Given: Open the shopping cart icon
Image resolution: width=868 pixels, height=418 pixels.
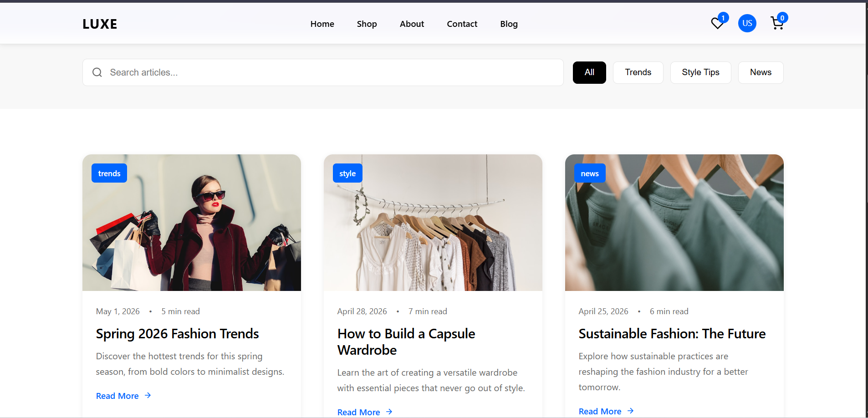Looking at the screenshot, I should (x=777, y=24).
